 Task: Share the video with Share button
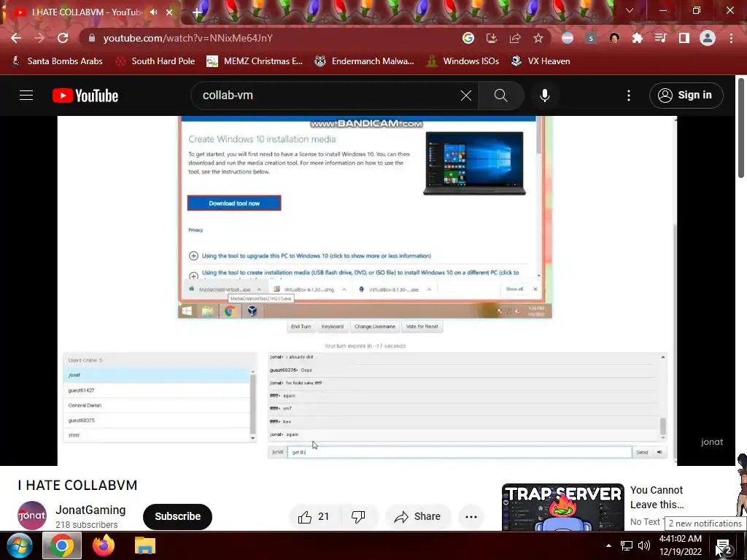click(x=417, y=517)
